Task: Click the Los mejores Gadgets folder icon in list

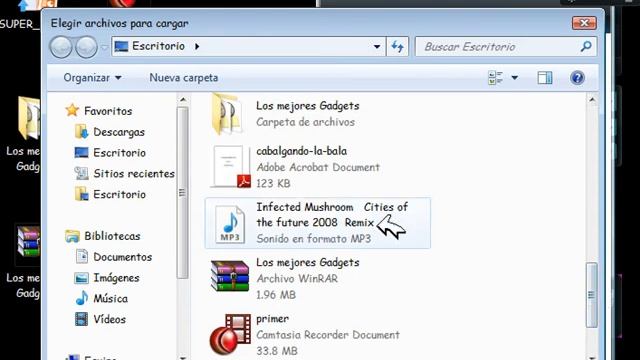Action: [x=227, y=114]
